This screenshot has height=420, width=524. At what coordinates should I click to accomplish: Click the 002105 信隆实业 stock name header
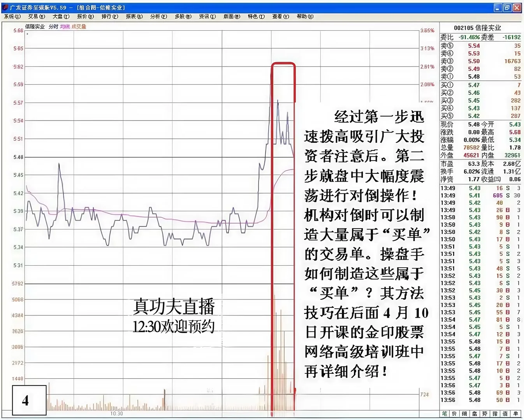477,28
